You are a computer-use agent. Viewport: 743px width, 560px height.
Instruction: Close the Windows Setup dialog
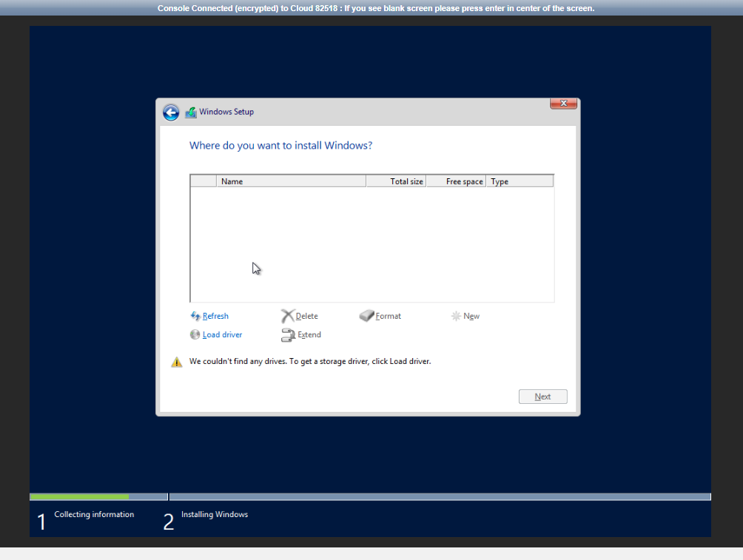[563, 104]
